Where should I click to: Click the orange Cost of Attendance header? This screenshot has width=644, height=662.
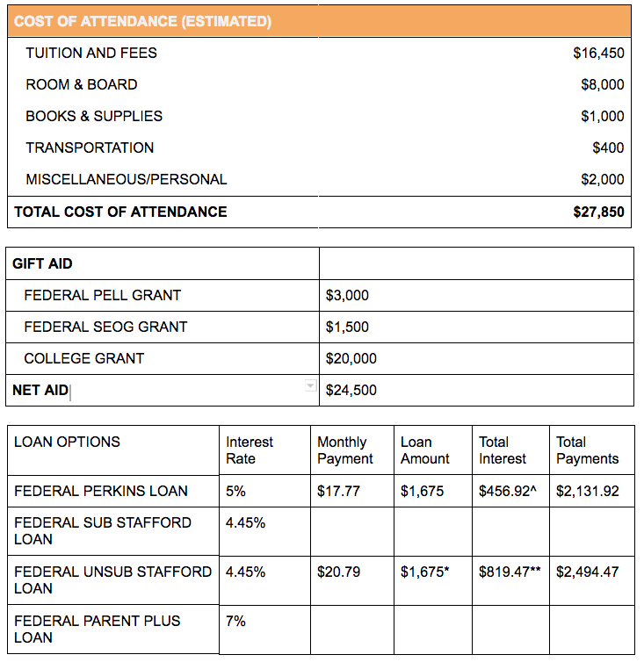tap(319, 21)
